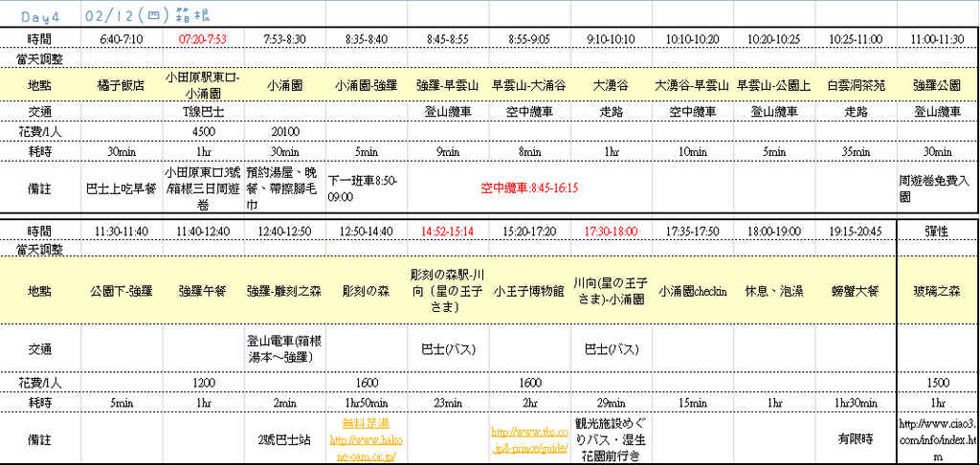The height and width of the screenshot is (465, 980).
Task: Click the 強羅-早雲山 location cell
Action: 448,86
